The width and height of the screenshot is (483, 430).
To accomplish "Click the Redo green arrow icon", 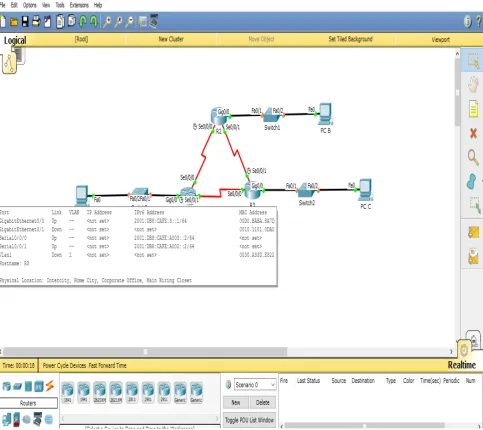I will pyautogui.click(x=94, y=22).
